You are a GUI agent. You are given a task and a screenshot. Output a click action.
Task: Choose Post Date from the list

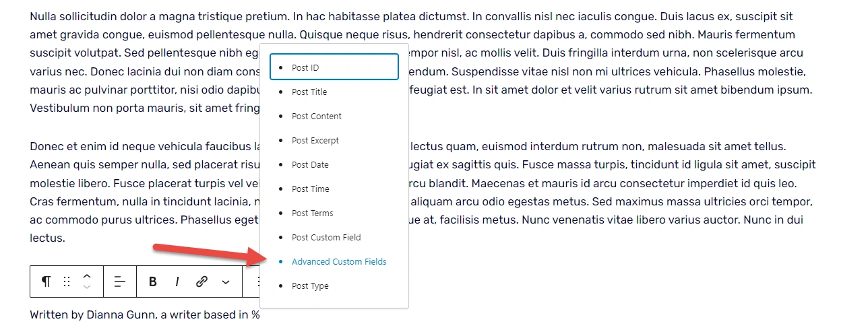[x=310, y=164]
